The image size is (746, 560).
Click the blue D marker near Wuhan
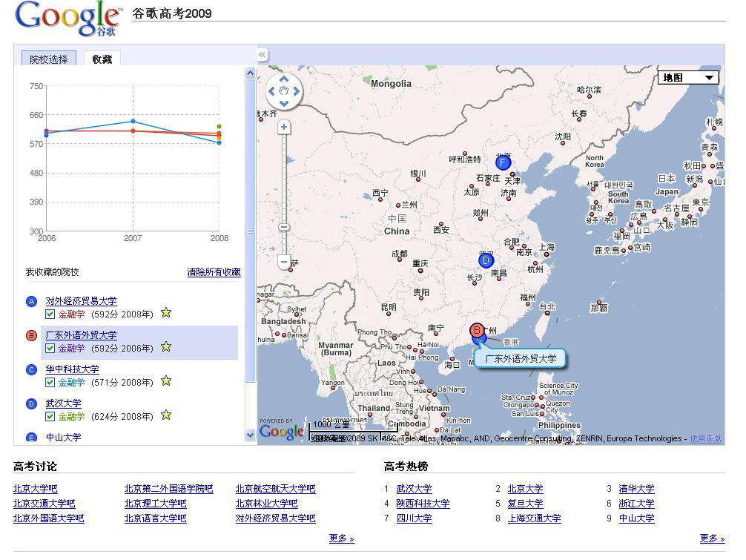tap(486, 260)
